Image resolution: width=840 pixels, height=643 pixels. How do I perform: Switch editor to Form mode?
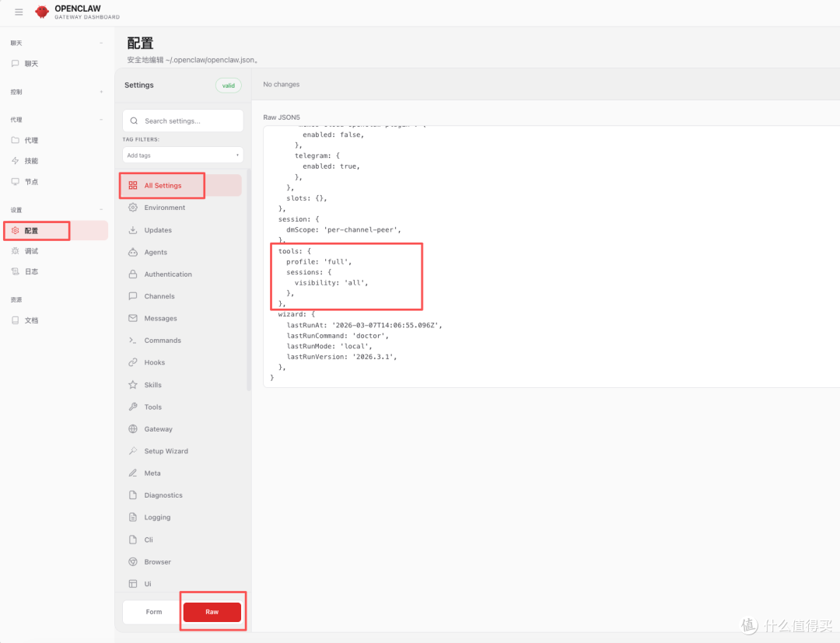tap(154, 612)
